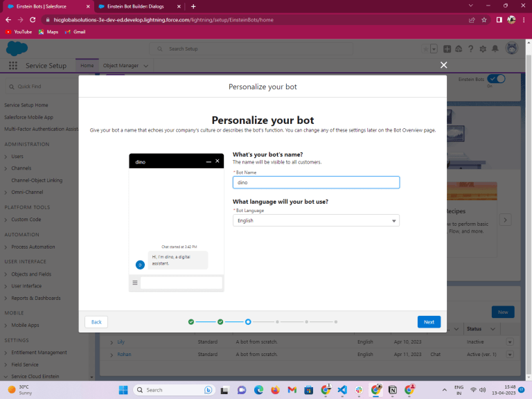Open the user profile avatar
This screenshot has height=399, width=532.
[x=512, y=48]
